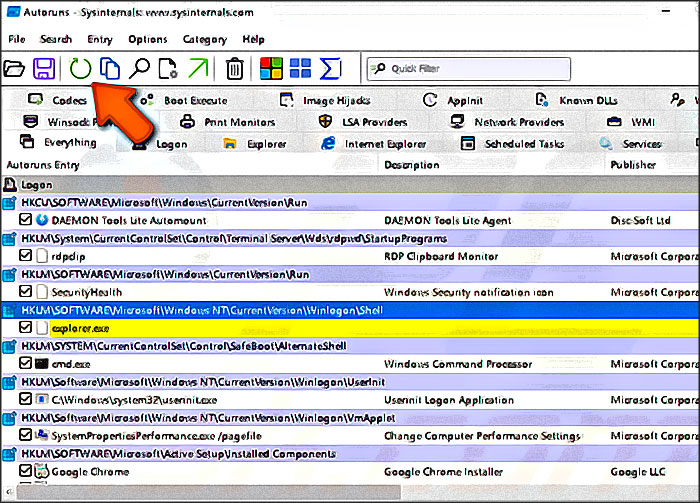Screen dimensions: 700x503
Task: Click the horizontal scrollbar at the bottom
Action: coord(208,492)
